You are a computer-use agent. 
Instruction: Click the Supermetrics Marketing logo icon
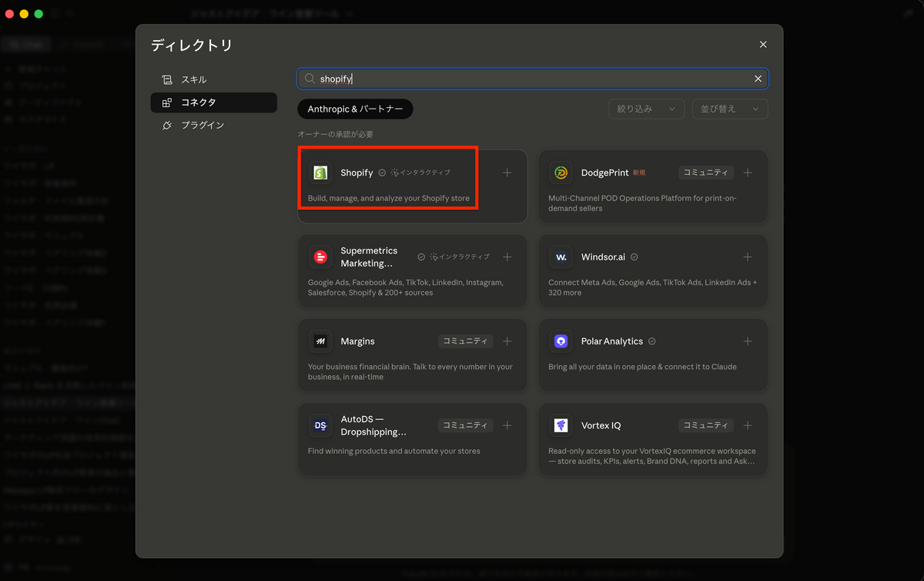[320, 257]
